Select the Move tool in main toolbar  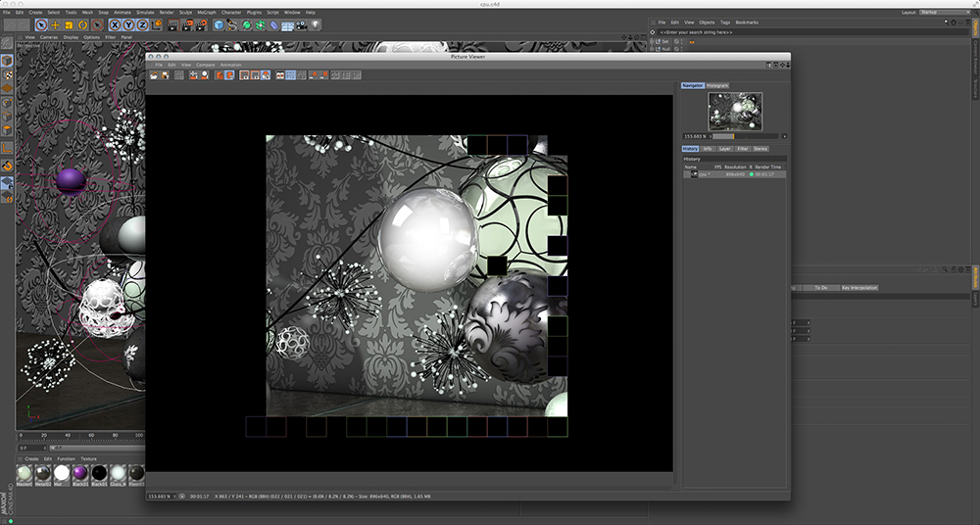(55, 24)
